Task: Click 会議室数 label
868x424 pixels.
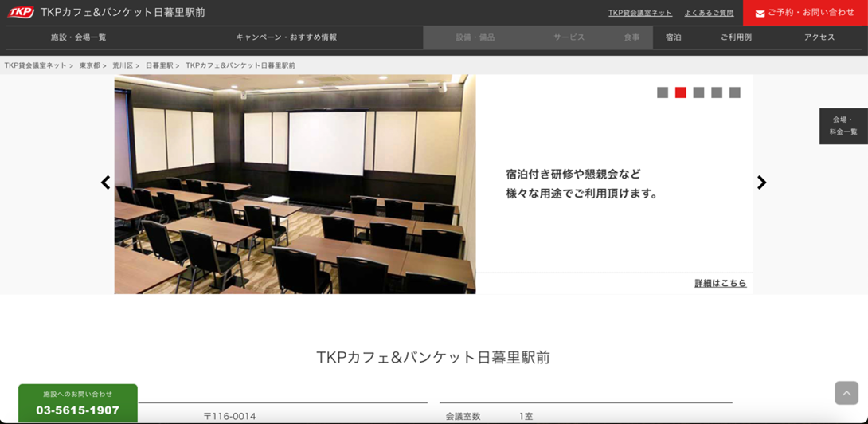Action: pos(463,416)
